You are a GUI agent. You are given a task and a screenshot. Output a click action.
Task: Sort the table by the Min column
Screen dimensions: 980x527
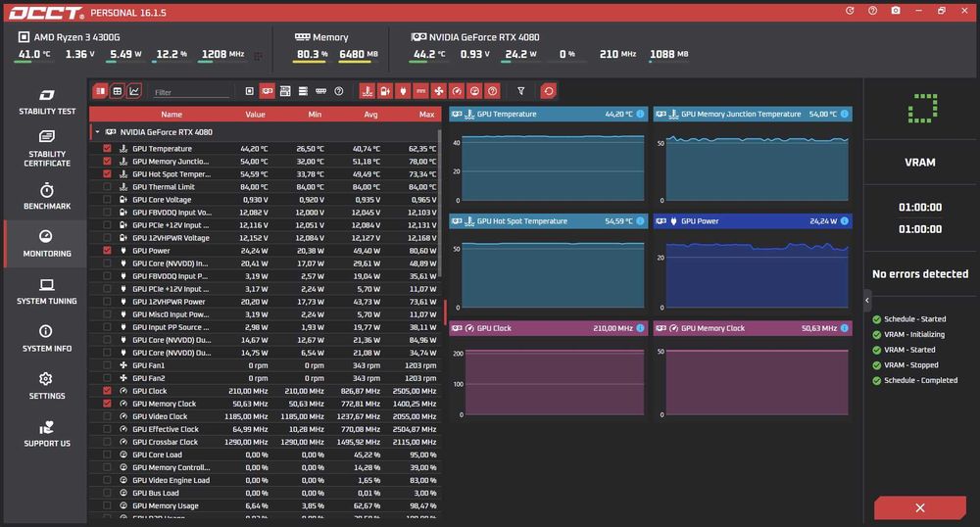(315, 115)
